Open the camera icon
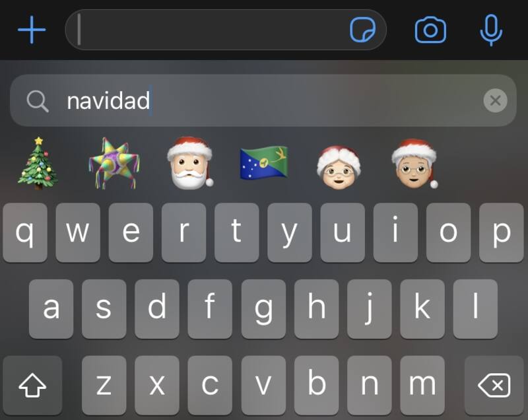The height and width of the screenshot is (420, 528). 430,30
